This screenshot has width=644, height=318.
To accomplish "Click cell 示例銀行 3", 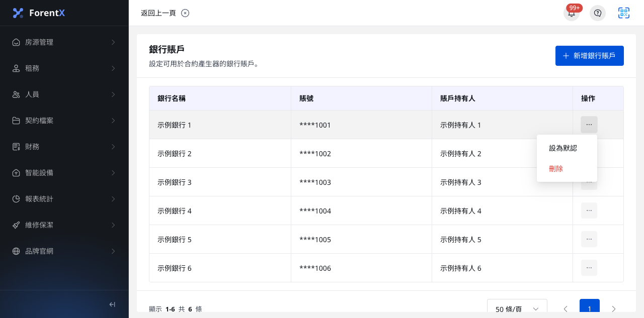I will (x=220, y=182).
